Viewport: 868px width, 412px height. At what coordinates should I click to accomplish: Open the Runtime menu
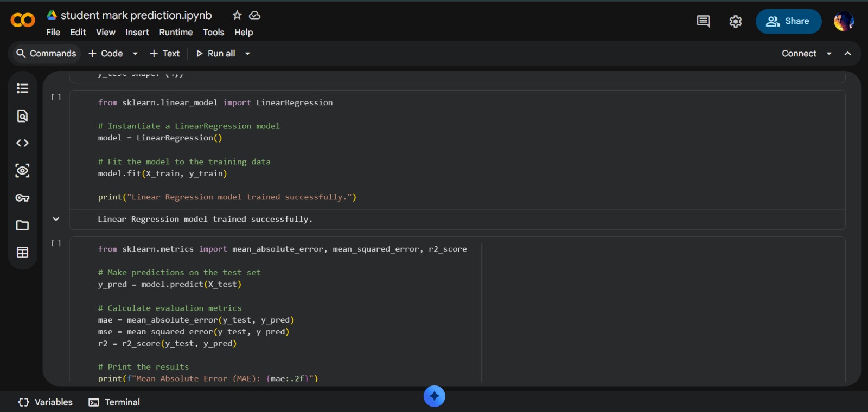point(176,33)
